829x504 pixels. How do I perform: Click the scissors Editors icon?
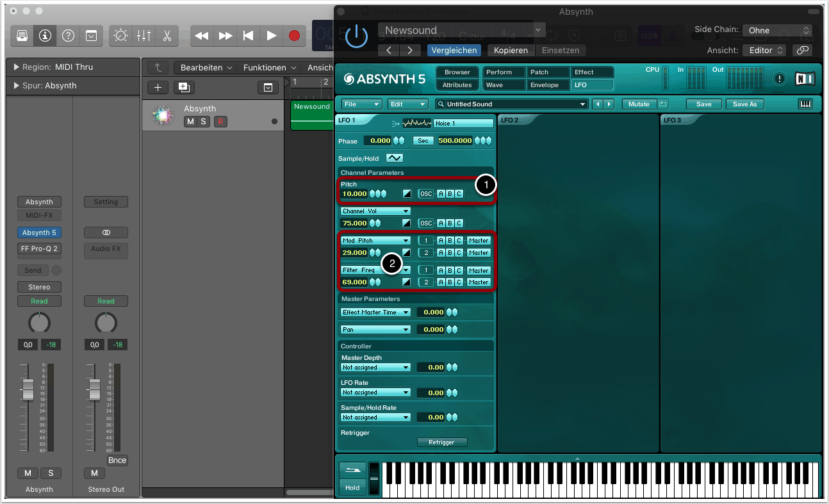point(167,36)
